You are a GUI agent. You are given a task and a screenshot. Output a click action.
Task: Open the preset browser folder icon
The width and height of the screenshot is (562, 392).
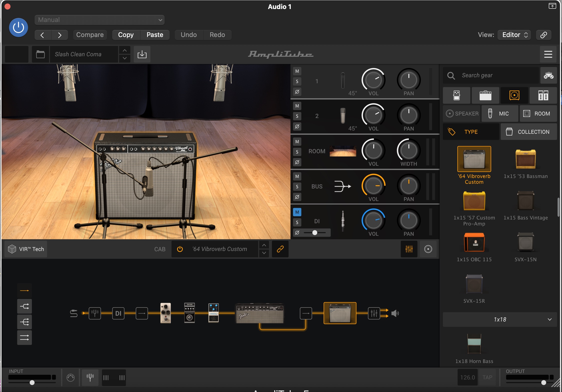tap(40, 54)
